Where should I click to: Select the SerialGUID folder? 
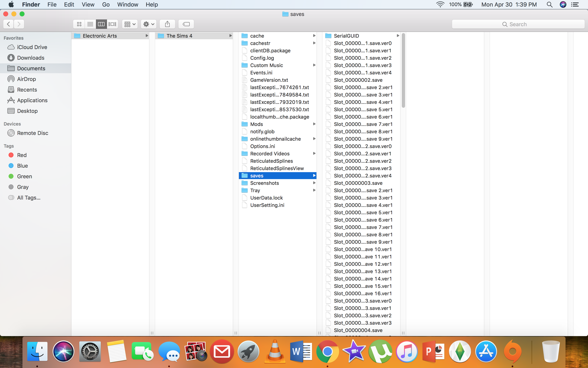point(362,36)
